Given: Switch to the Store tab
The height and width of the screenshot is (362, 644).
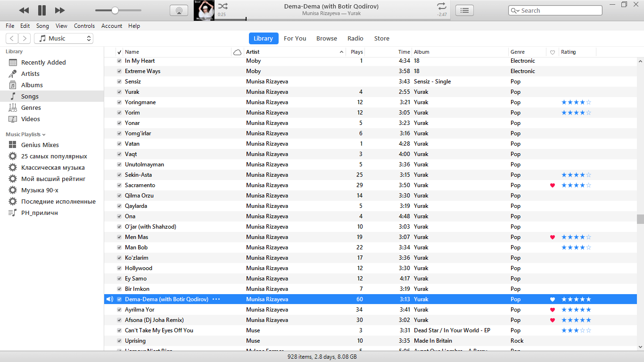Looking at the screenshot, I should (382, 39).
